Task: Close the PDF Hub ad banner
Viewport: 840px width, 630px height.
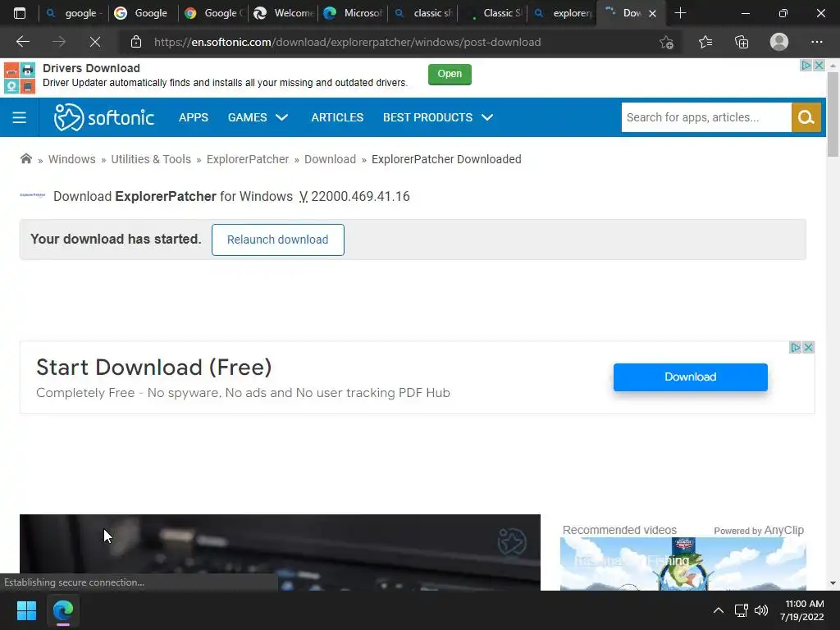Action: (x=808, y=347)
